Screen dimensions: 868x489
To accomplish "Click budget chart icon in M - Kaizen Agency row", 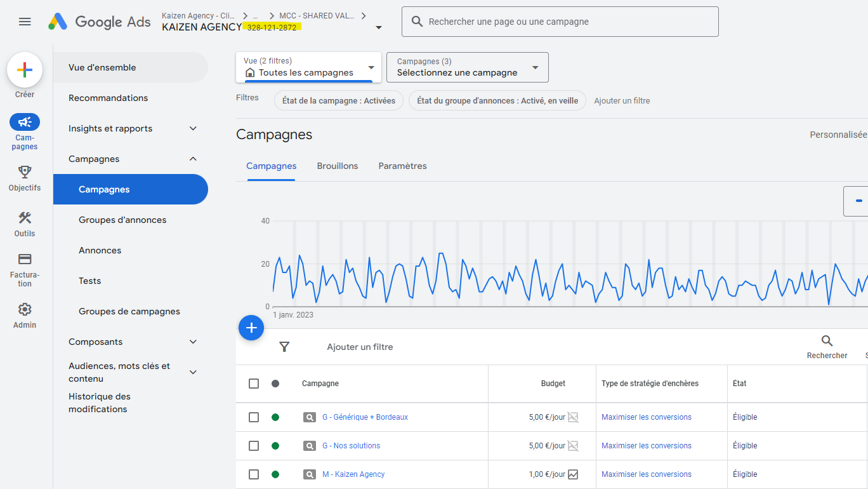I will (573, 474).
